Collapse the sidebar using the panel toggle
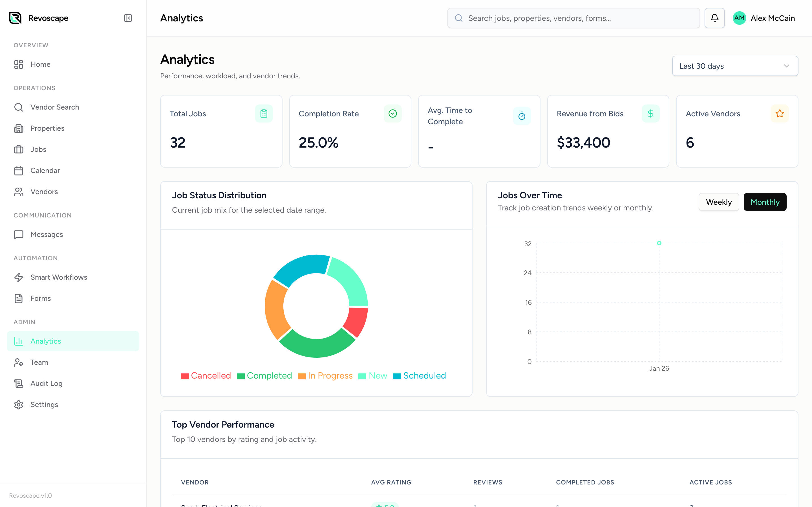Image resolution: width=812 pixels, height=507 pixels. [127, 18]
